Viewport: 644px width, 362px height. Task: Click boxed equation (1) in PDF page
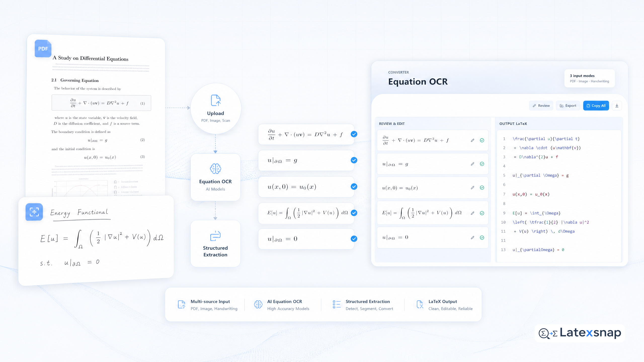click(x=101, y=103)
